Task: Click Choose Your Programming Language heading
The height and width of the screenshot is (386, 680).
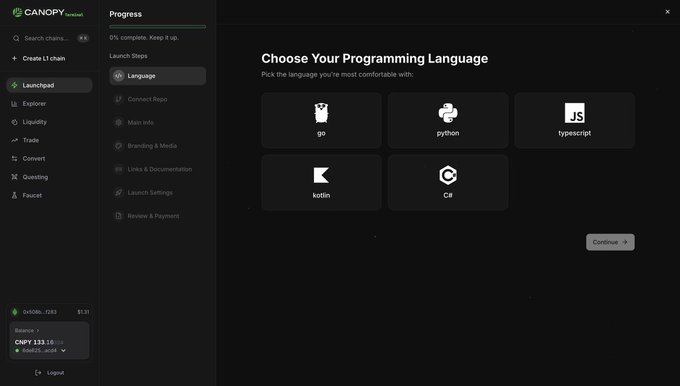Action: click(375, 59)
